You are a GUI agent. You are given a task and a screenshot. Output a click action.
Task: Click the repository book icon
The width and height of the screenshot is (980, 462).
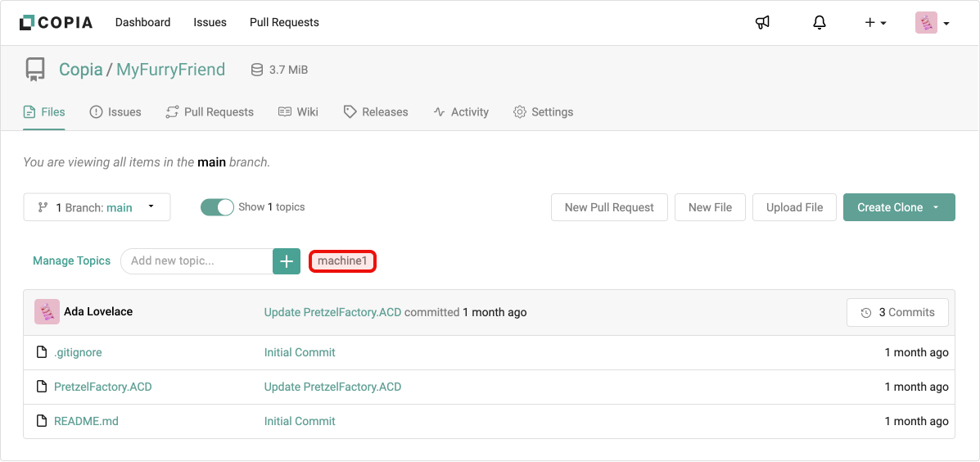tap(35, 70)
